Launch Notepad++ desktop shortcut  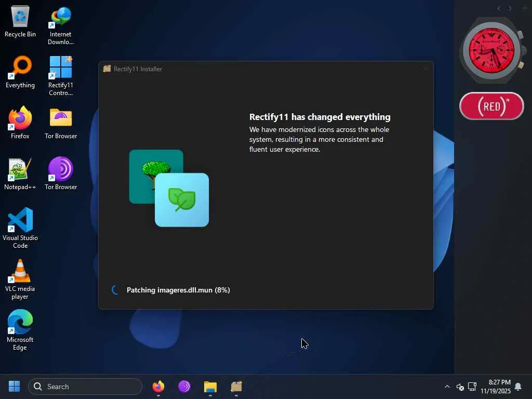pos(20,174)
